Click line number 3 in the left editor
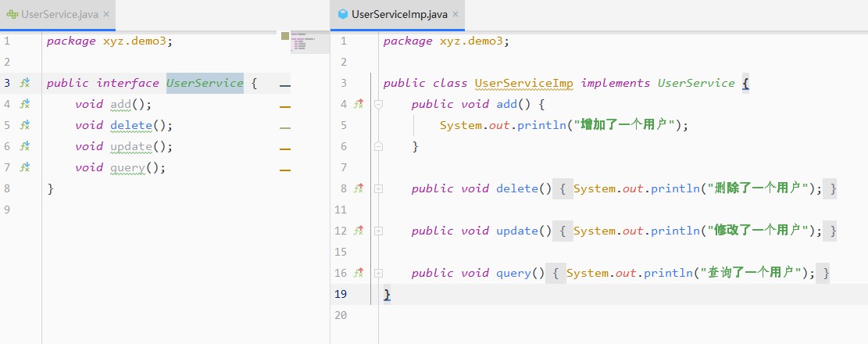 click(7, 83)
